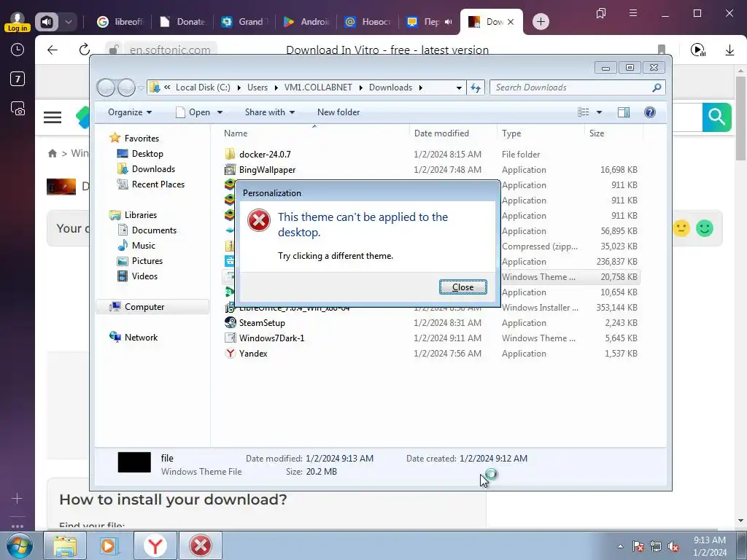Viewport: 747px width, 560px height.
Task: Expand the address bar history dropdown
Action: (x=459, y=87)
